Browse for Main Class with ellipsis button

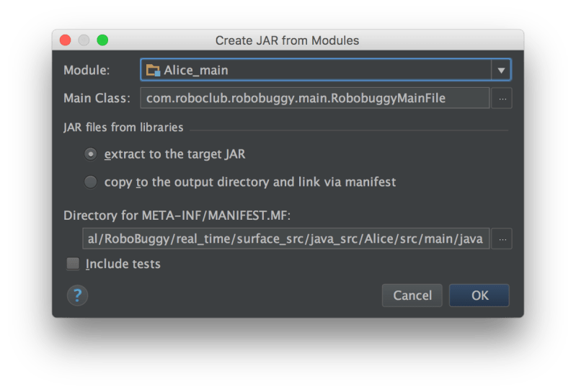502,99
